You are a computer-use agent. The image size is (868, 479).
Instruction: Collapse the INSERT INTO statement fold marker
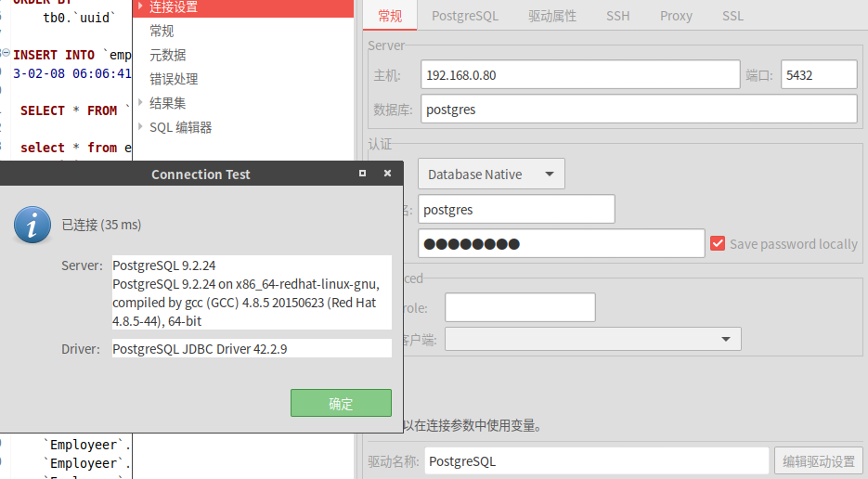click(x=6, y=53)
